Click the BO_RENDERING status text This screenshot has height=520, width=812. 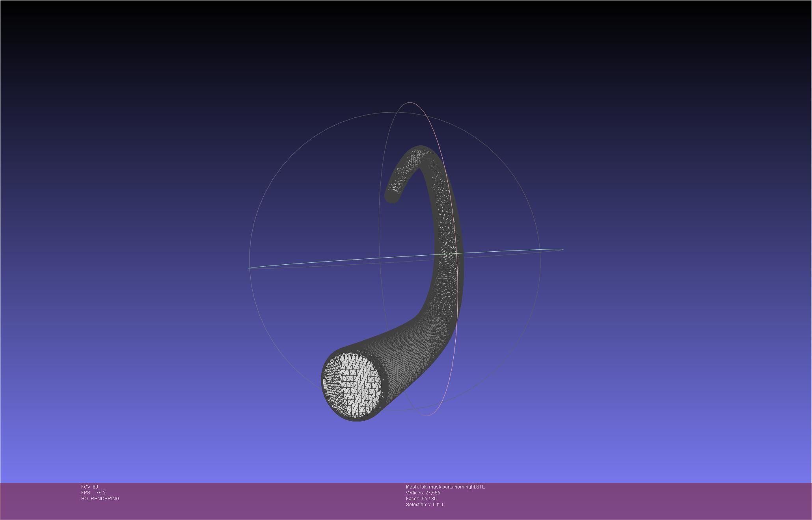pyautogui.click(x=100, y=499)
